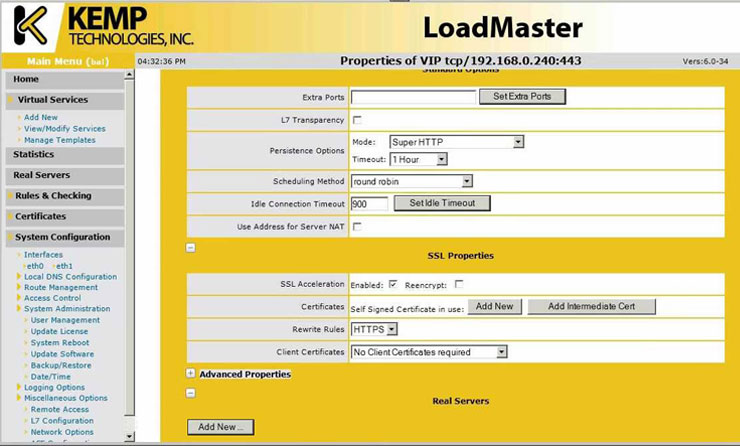This screenshot has width=740, height=446.
Task: Open the System Configuration menu
Action: pyautogui.click(x=65, y=238)
